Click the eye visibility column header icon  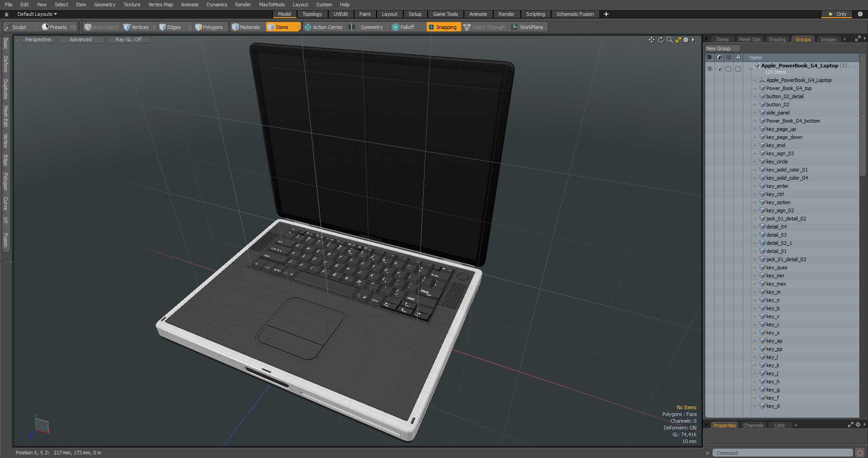[709, 57]
